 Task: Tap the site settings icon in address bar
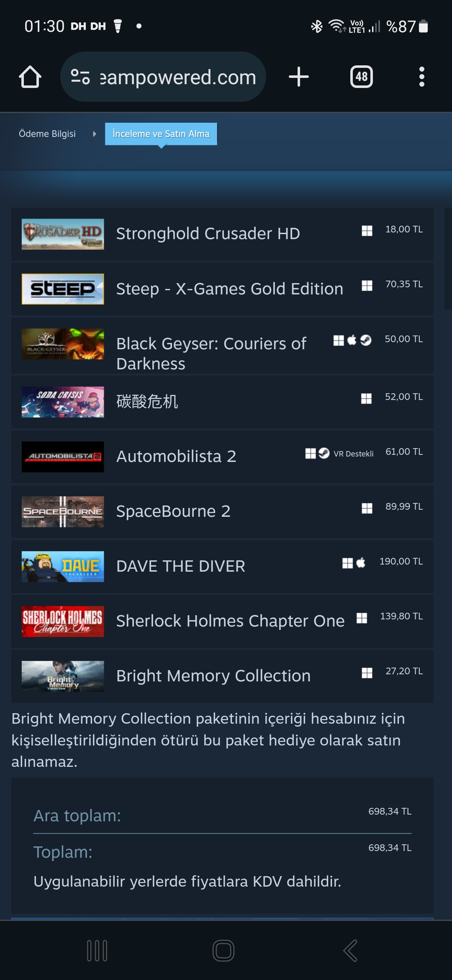80,77
